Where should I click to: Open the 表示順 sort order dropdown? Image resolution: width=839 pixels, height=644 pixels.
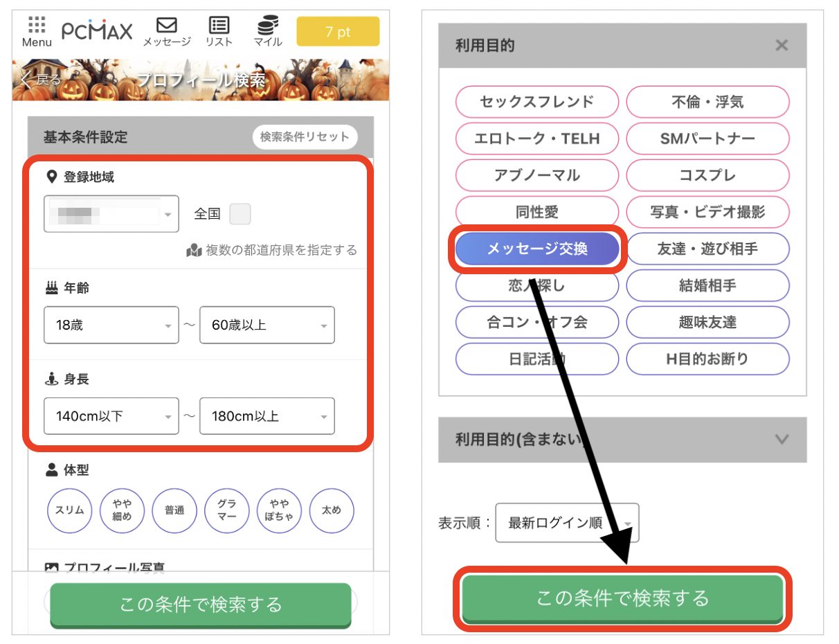[567, 523]
